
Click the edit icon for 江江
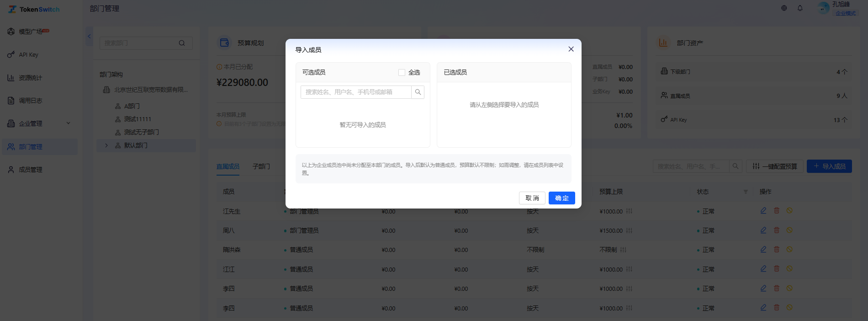763,269
